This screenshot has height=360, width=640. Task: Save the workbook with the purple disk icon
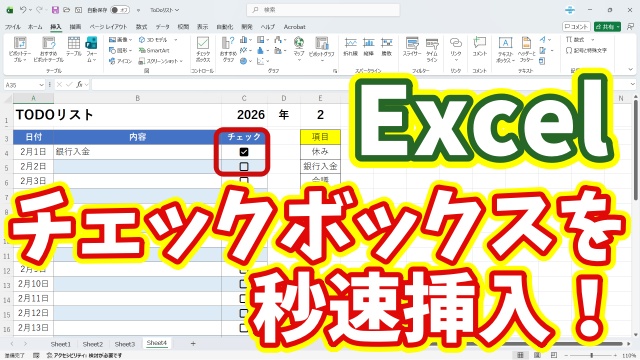pyautogui.click(x=55, y=10)
